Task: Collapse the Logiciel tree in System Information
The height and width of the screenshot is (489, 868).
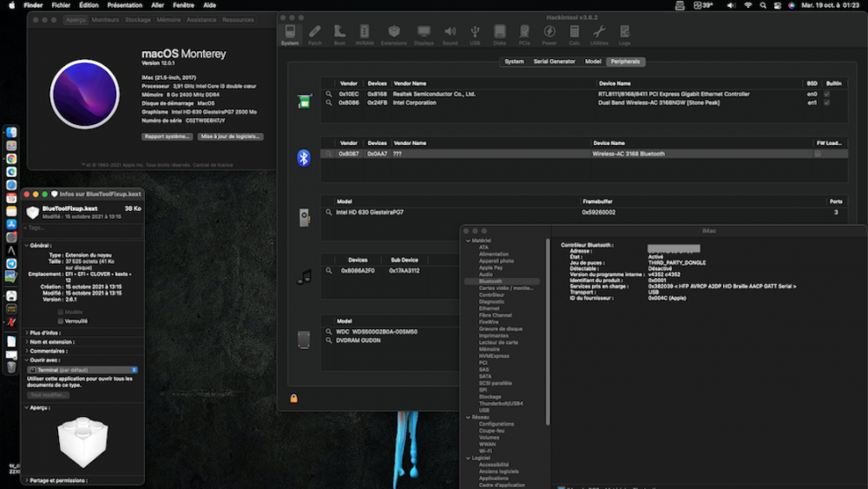Action: pos(469,459)
